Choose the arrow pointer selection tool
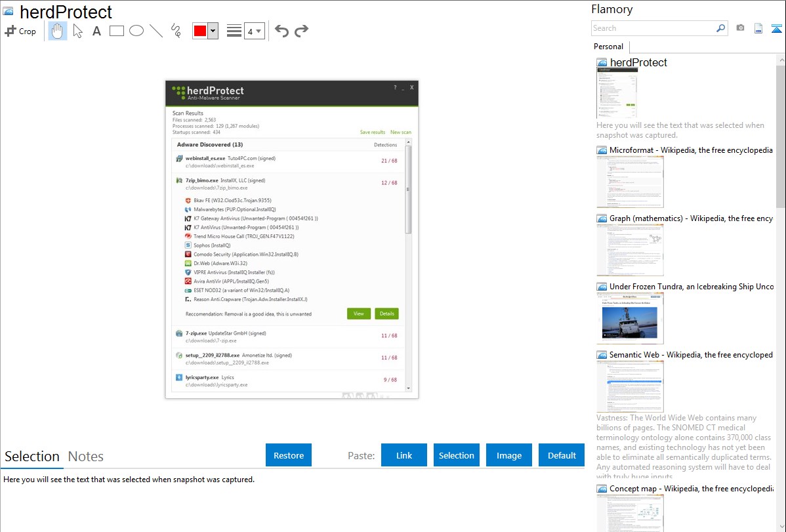The image size is (786, 532). click(x=77, y=31)
